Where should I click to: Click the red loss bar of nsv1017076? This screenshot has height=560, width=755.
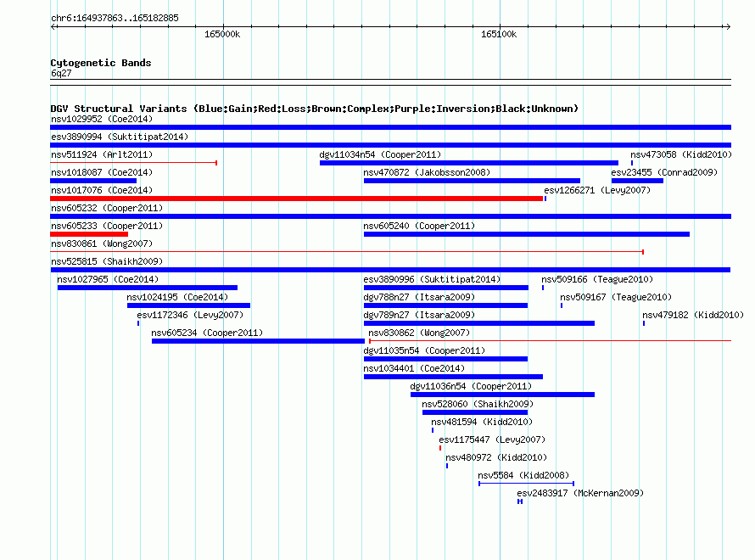pos(297,199)
